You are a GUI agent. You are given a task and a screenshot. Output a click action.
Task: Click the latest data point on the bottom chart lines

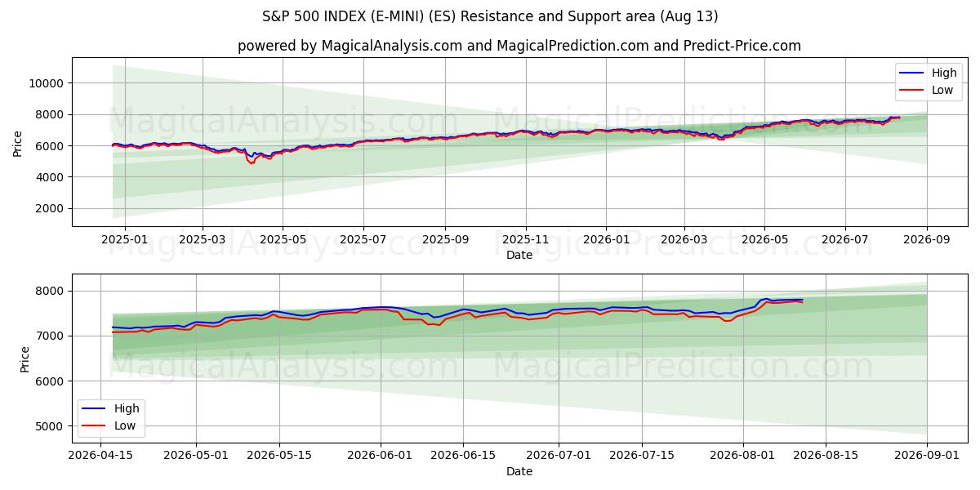[802, 301]
